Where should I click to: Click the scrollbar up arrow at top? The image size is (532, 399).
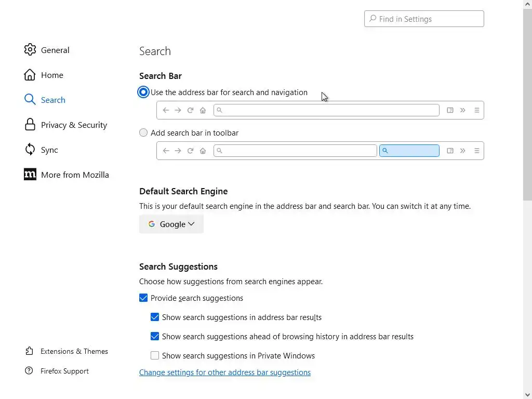[x=527, y=4]
